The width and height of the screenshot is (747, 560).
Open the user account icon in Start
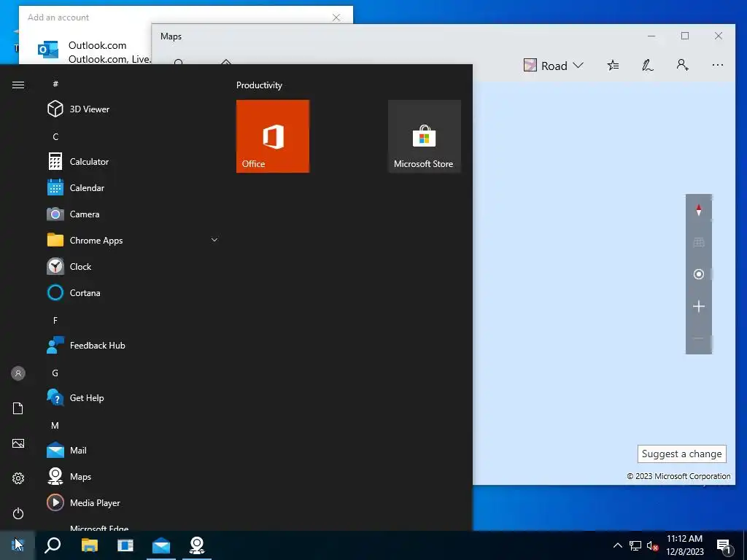click(18, 373)
